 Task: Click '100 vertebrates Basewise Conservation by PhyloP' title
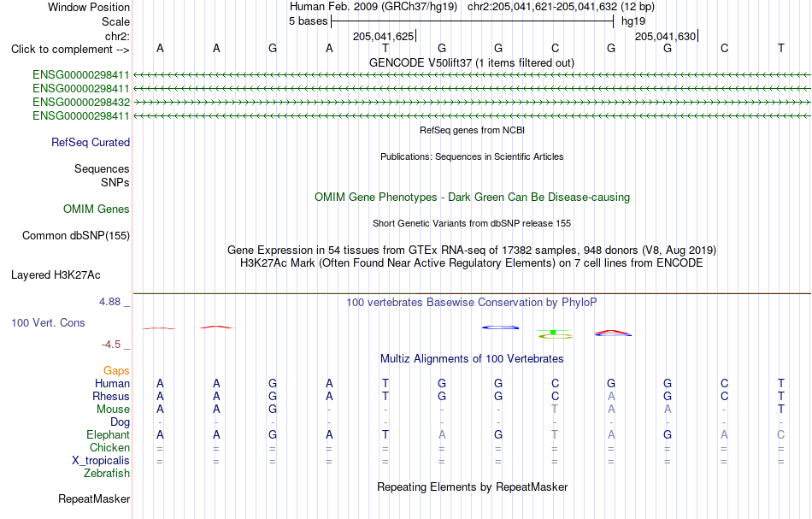[472, 303]
